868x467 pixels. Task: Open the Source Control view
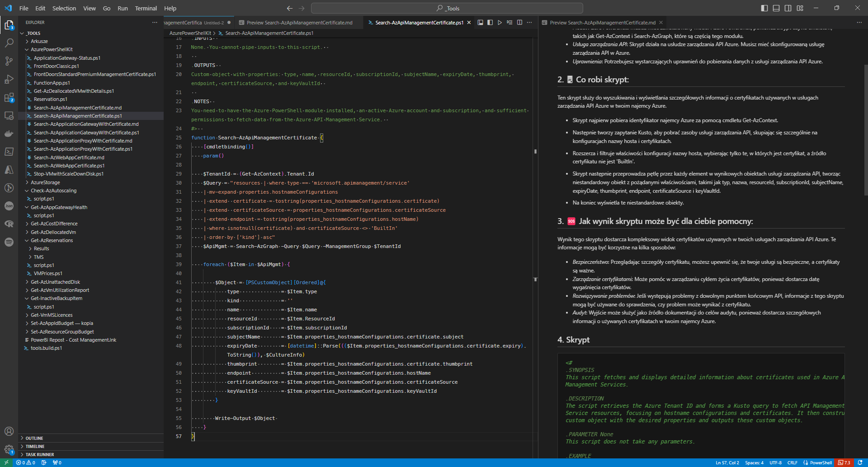coord(9,61)
